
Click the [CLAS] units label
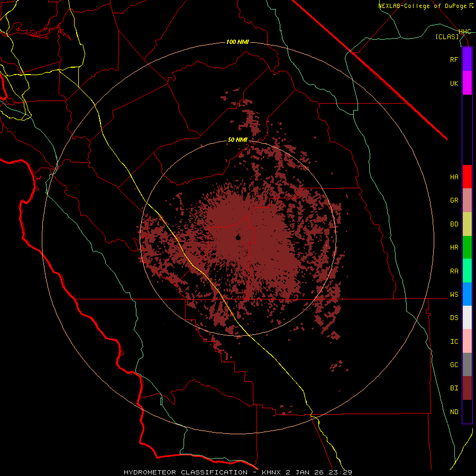coord(447,36)
